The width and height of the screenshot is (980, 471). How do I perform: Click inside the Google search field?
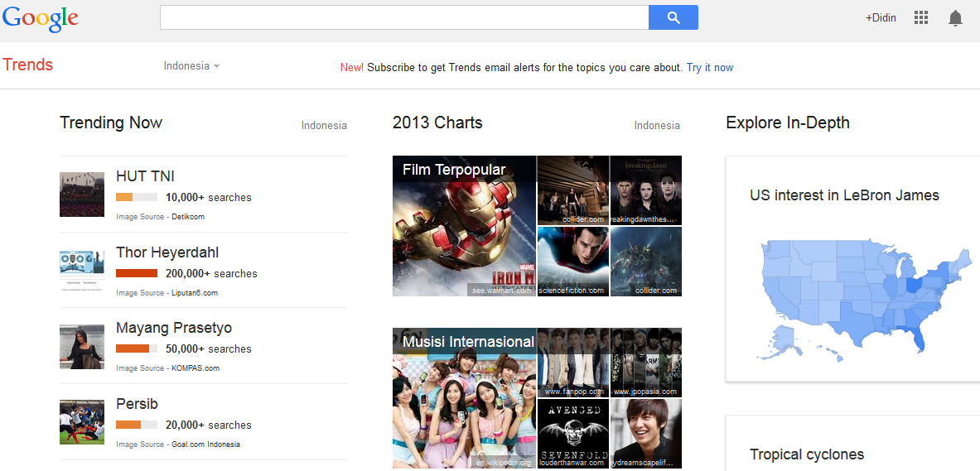pyautogui.click(x=404, y=17)
